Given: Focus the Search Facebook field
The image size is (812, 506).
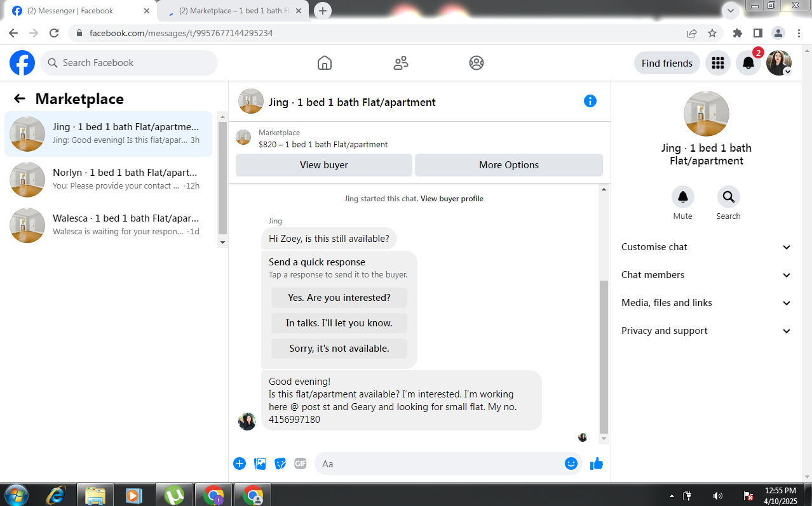Looking at the screenshot, I should (x=129, y=63).
